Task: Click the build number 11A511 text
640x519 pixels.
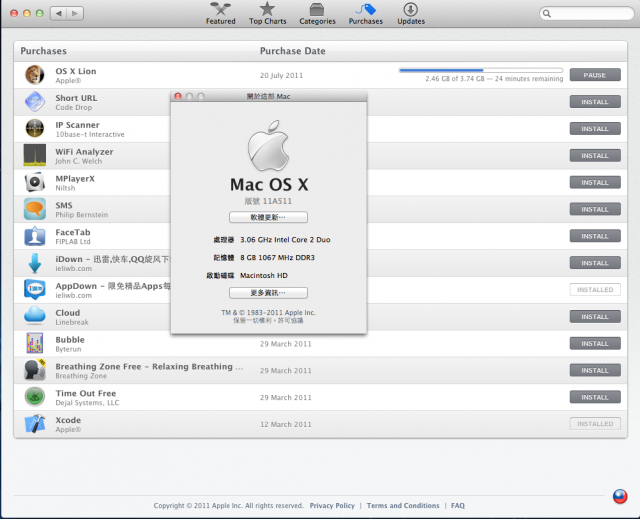Action: point(277,201)
